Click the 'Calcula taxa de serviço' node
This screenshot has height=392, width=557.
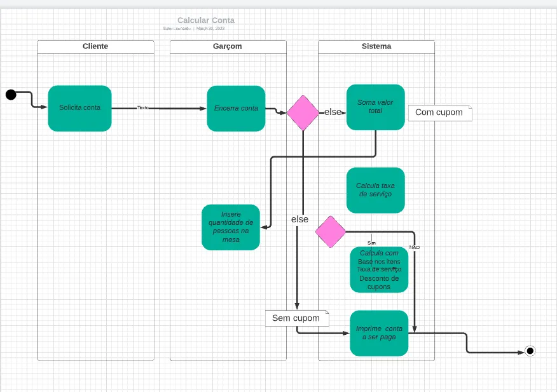pyautogui.click(x=375, y=189)
